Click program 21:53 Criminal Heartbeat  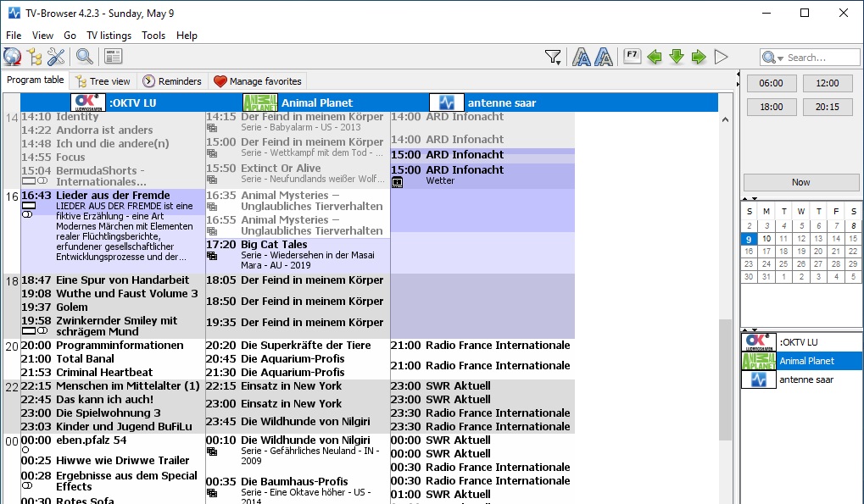pyautogui.click(x=113, y=373)
